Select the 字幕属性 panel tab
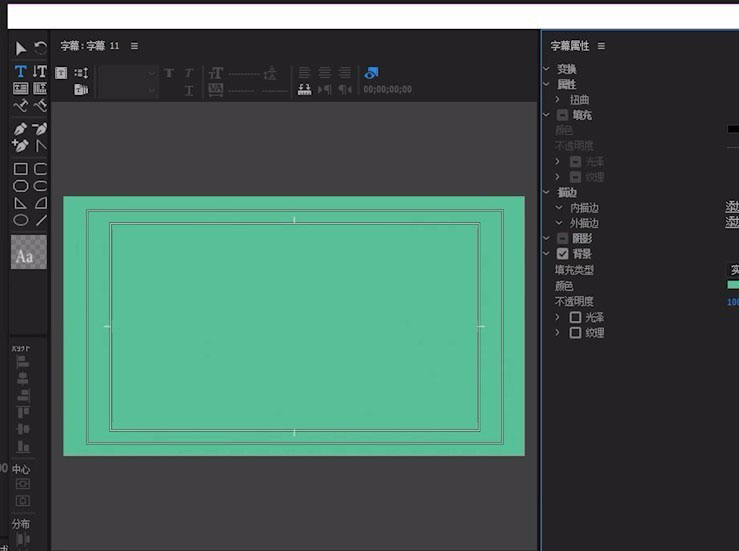The image size is (739, 551). tap(570, 46)
